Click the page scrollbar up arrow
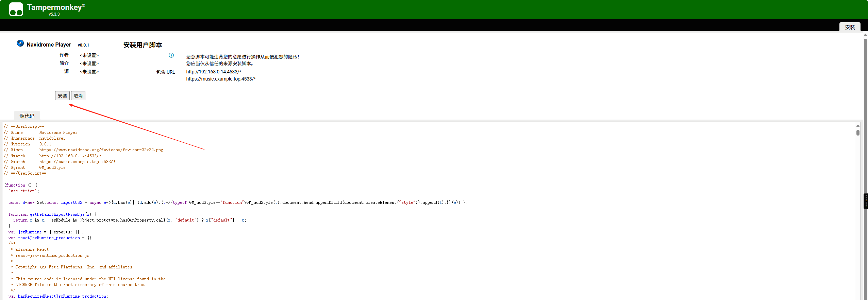Screen dimensions: 868x300 pyautogui.click(x=865, y=35)
